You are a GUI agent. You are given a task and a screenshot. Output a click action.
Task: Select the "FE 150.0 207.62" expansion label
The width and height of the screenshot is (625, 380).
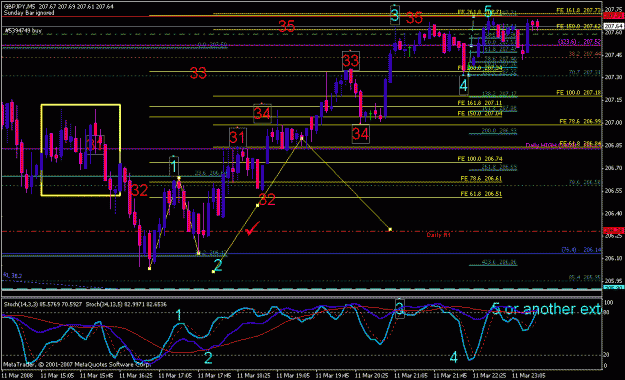(x=579, y=26)
